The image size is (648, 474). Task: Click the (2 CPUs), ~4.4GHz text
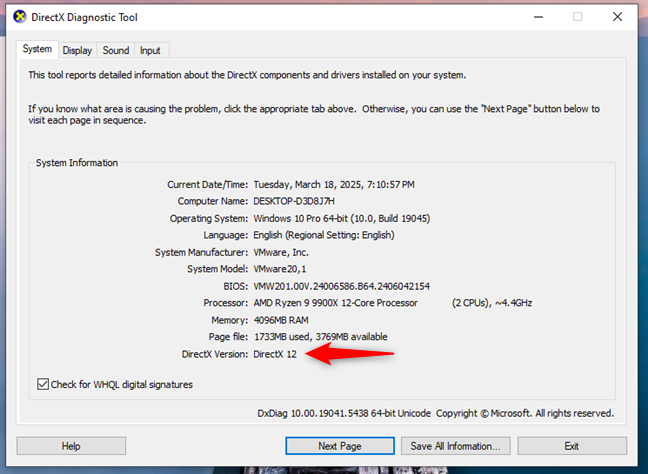point(492,303)
